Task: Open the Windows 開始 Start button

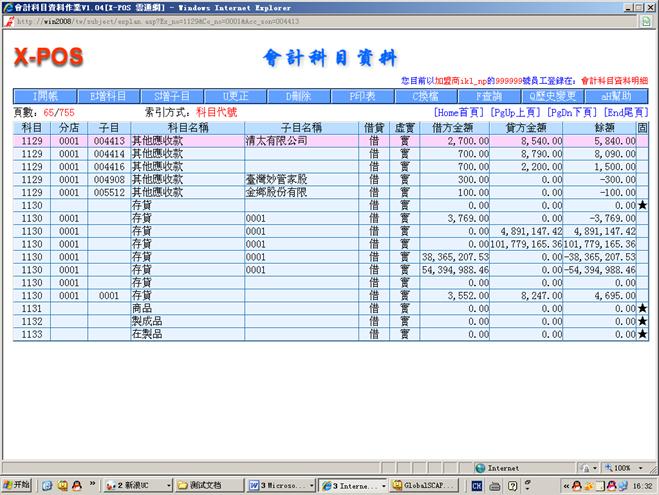Action: pos(17,485)
